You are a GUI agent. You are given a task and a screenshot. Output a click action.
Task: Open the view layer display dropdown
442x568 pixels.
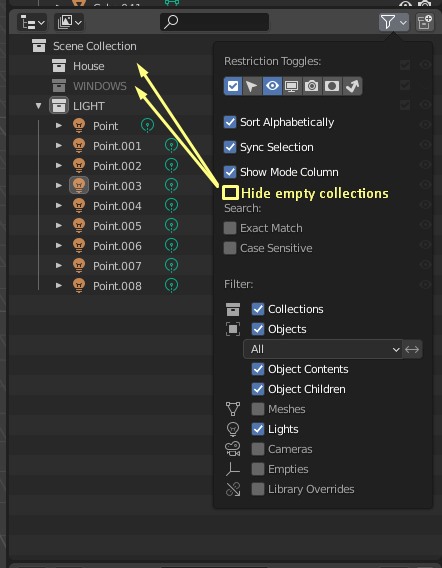(x=69, y=22)
